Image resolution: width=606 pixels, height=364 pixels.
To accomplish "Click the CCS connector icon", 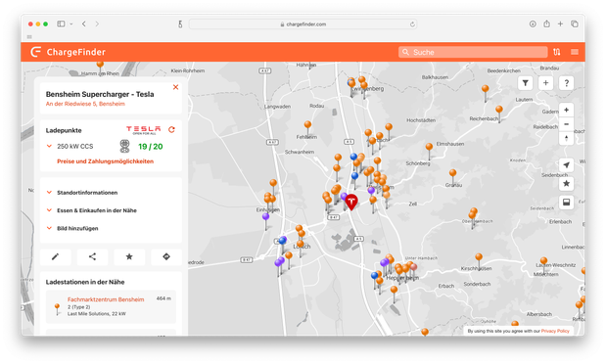I will pyautogui.click(x=124, y=146).
